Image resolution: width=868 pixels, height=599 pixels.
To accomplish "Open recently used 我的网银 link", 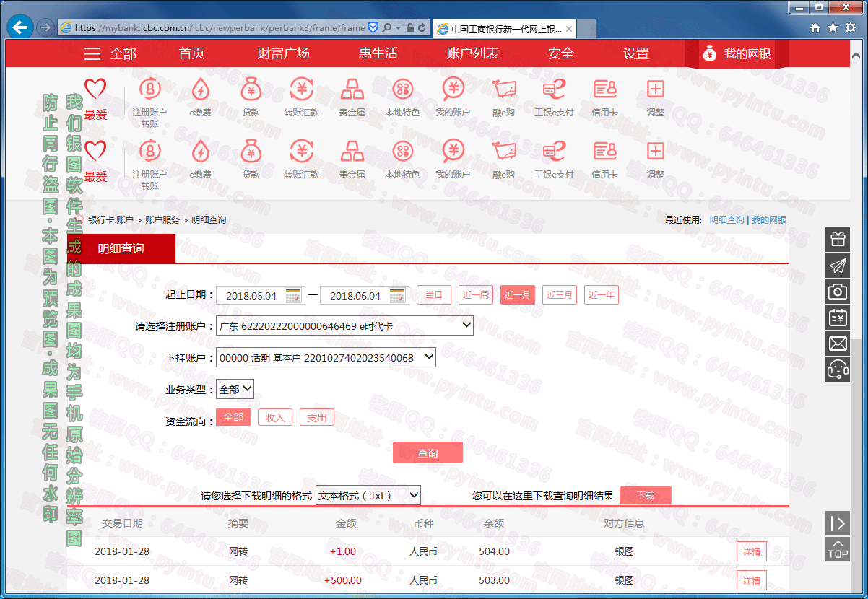I will tap(769, 219).
